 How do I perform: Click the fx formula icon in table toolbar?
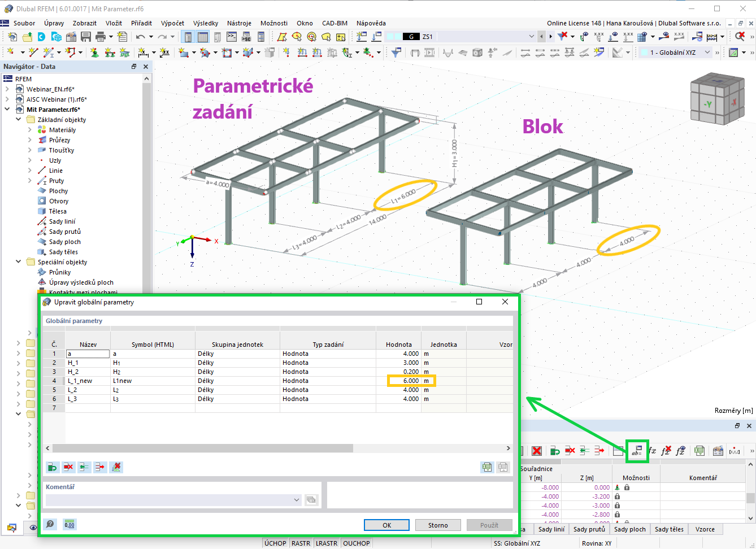coord(652,451)
